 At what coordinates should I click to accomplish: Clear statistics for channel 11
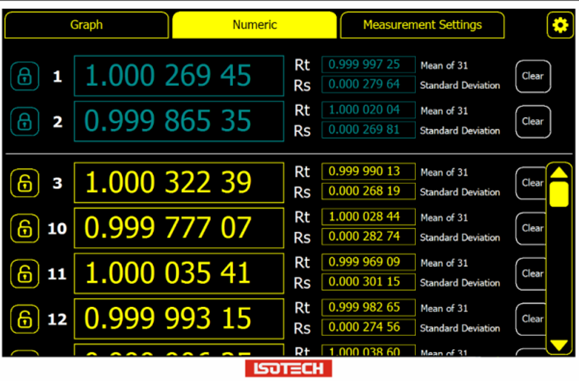tap(531, 274)
